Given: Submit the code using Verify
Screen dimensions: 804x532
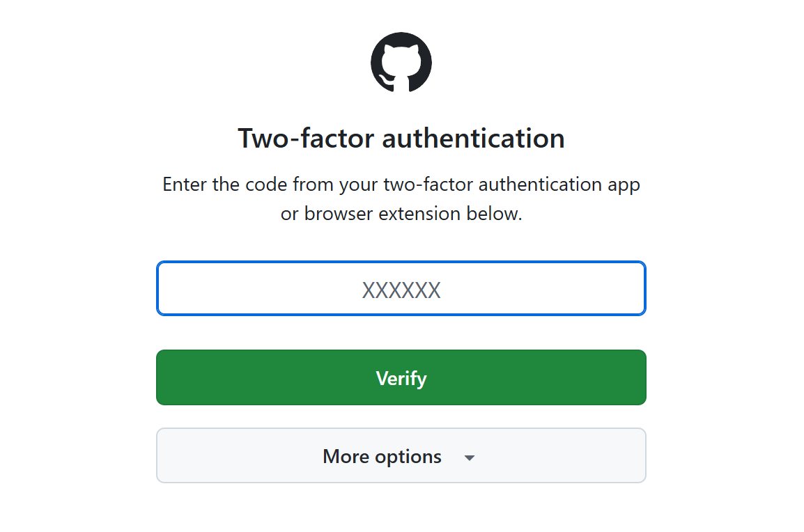Looking at the screenshot, I should (x=401, y=377).
